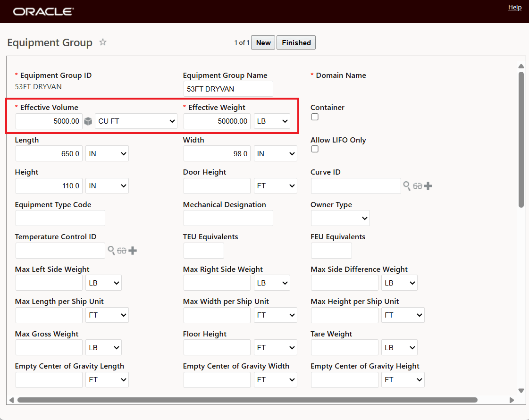Viewport: 529px width, 420px height.
Task: Open Max Width per Ship Unit dropdown
Action: click(275, 315)
